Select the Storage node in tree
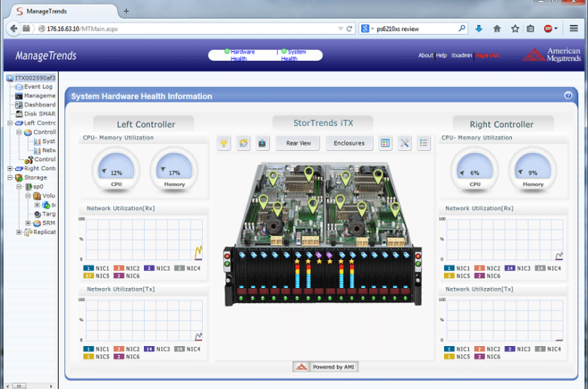 (x=35, y=177)
